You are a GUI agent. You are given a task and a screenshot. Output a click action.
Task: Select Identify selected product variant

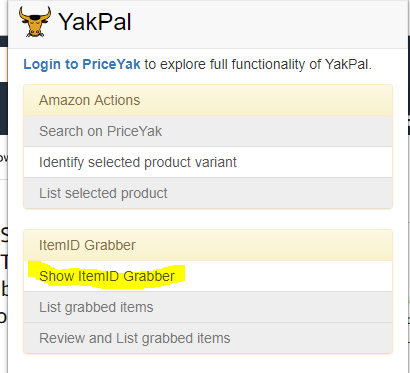[x=208, y=162]
